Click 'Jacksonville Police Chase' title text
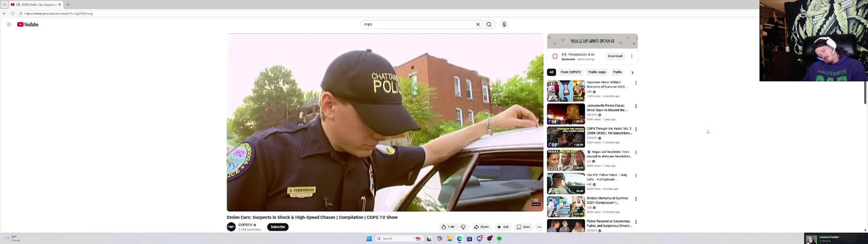 [x=607, y=108]
